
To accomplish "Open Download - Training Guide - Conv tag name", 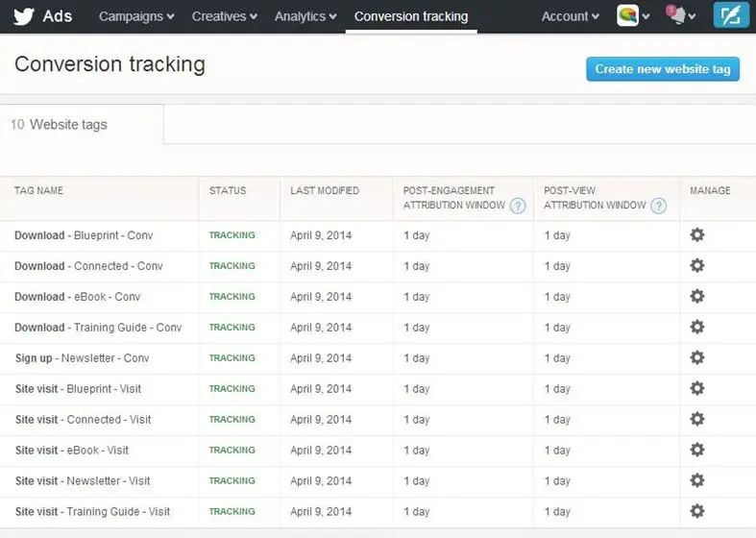I will [98, 328].
